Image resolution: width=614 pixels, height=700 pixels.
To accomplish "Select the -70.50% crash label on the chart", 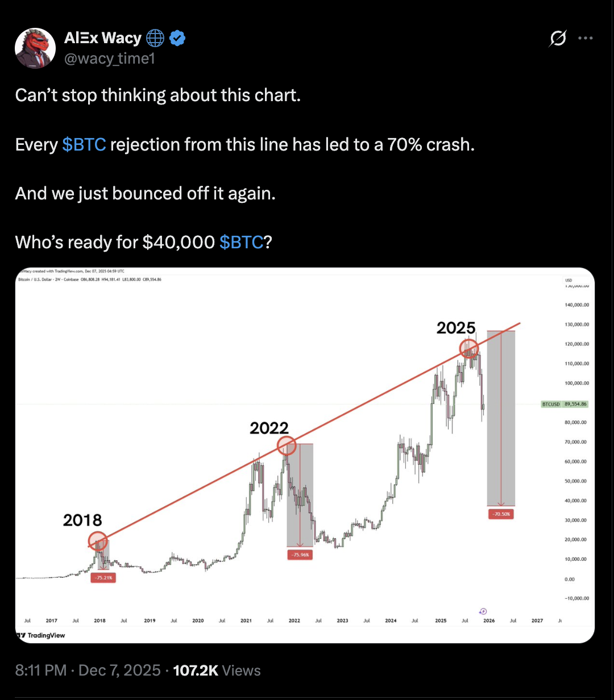I will [501, 514].
